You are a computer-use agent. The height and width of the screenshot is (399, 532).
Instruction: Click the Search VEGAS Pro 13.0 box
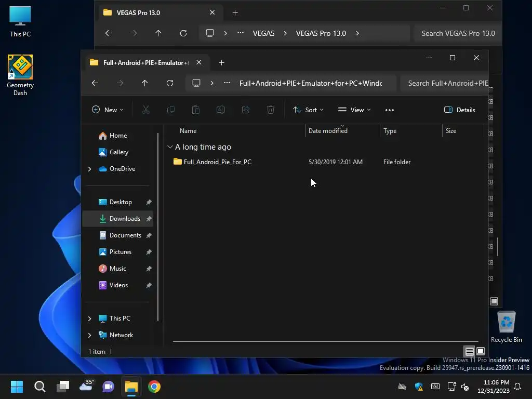tap(458, 33)
